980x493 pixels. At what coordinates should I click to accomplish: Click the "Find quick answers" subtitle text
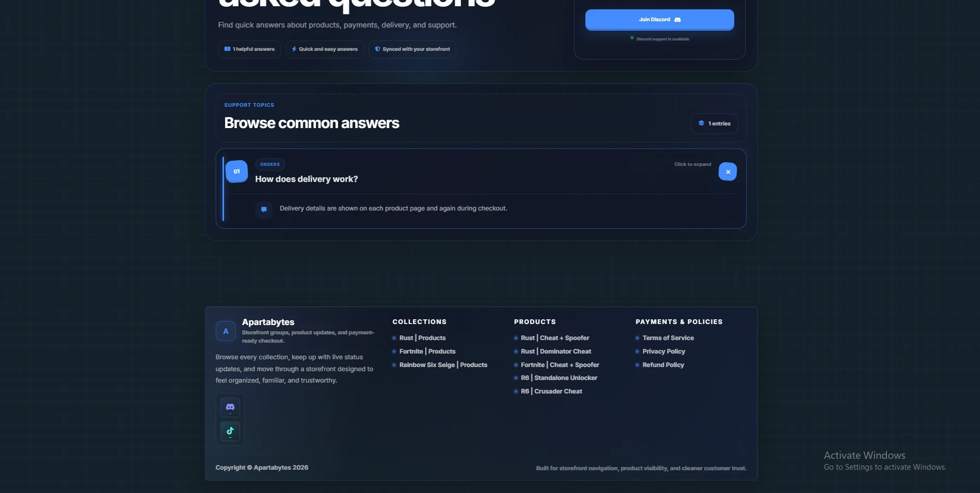click(337, 25)
